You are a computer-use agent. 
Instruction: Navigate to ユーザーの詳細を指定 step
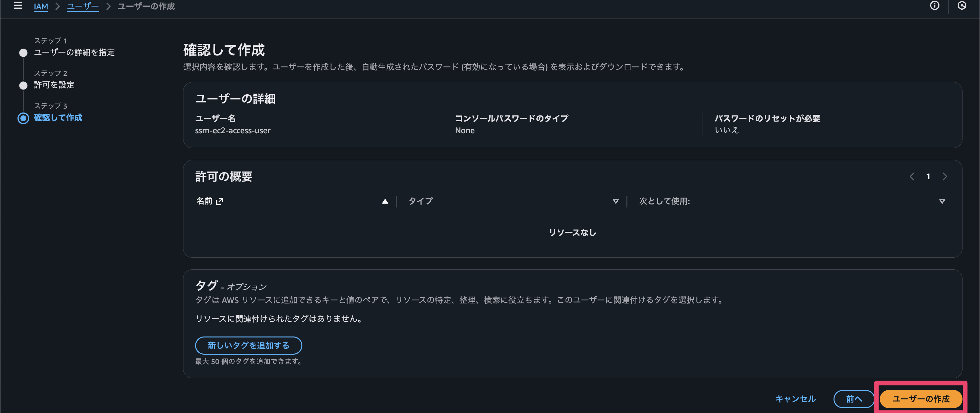pos(74,53)
